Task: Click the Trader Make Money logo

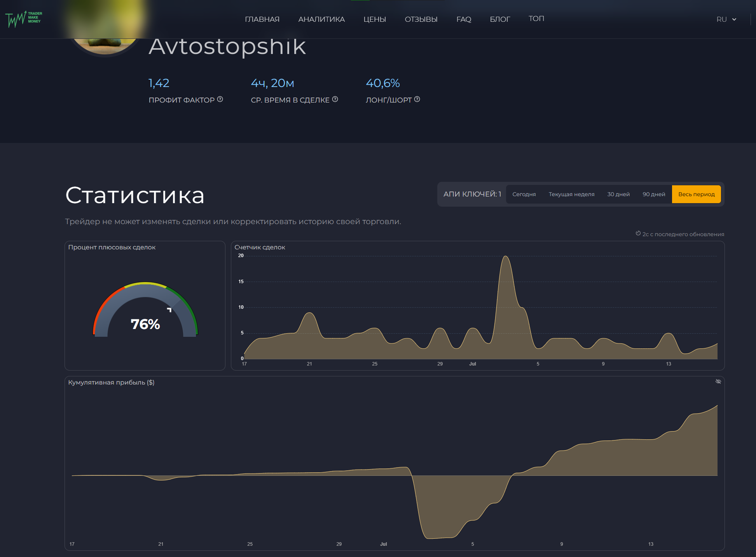Action: [x=24, y=18]
